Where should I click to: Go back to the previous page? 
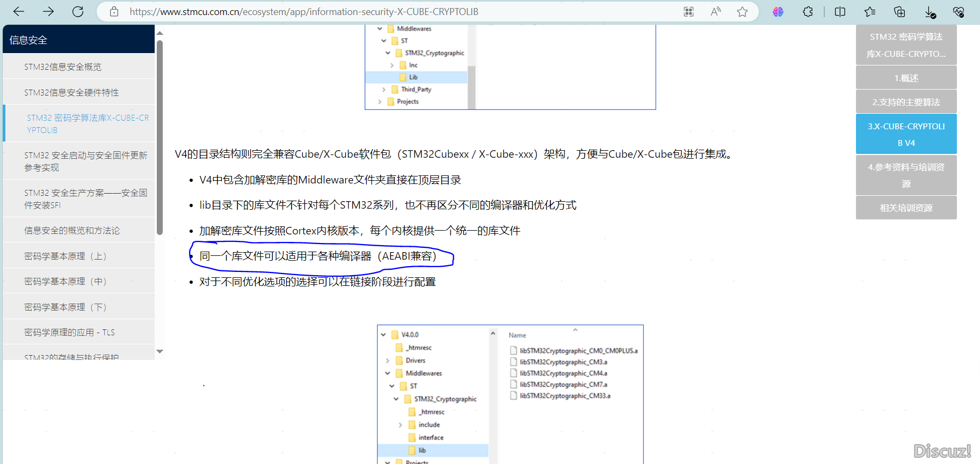click(19, 11)
